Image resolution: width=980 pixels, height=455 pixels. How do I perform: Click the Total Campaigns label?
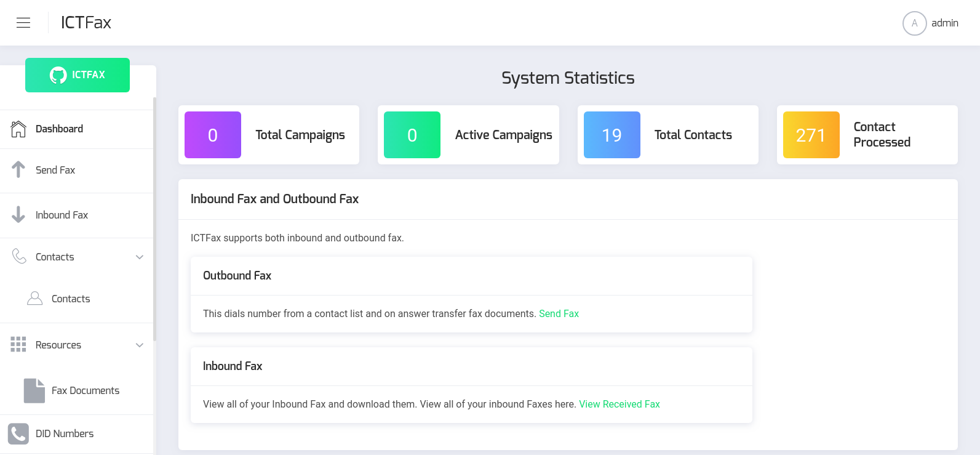click(x=300, y=135)
